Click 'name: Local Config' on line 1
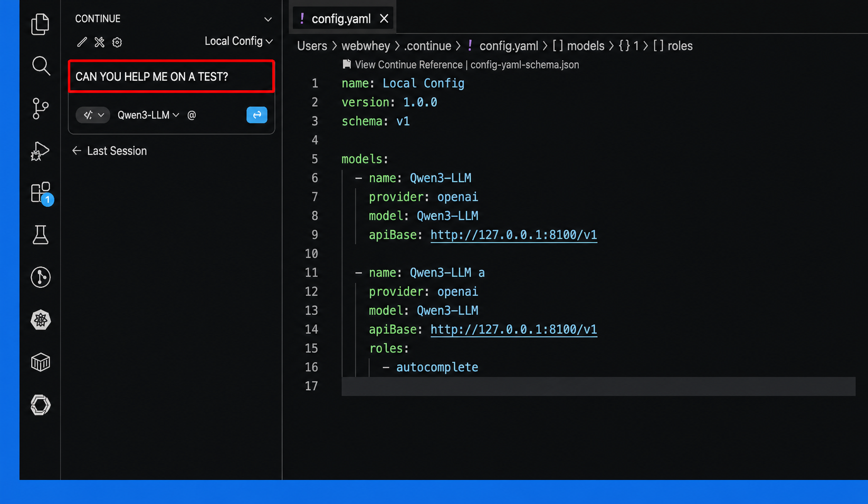868x504 pixels. pyautogui.click(x=403, y=83)
